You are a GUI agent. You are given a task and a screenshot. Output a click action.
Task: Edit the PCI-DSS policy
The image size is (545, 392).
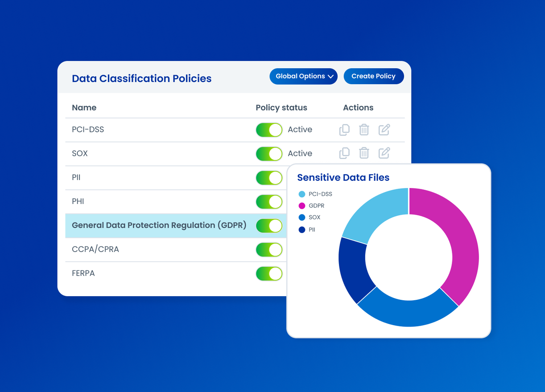click(x=384, y=130)
